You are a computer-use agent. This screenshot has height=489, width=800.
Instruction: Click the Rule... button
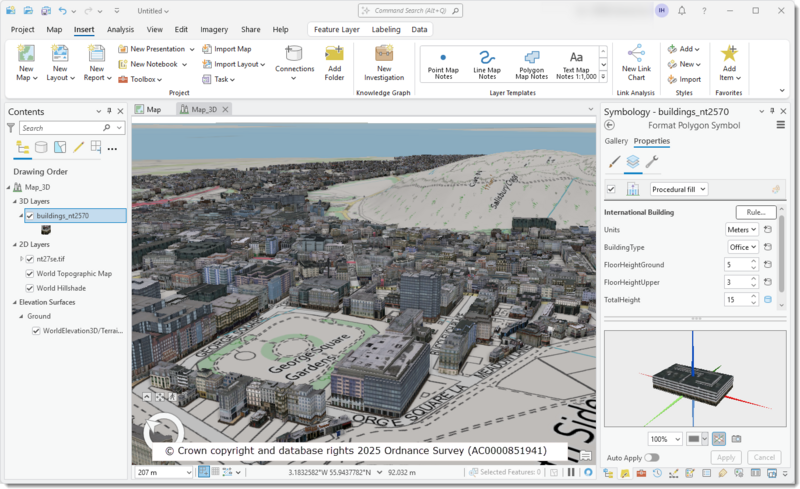click(x=756, y=212)
